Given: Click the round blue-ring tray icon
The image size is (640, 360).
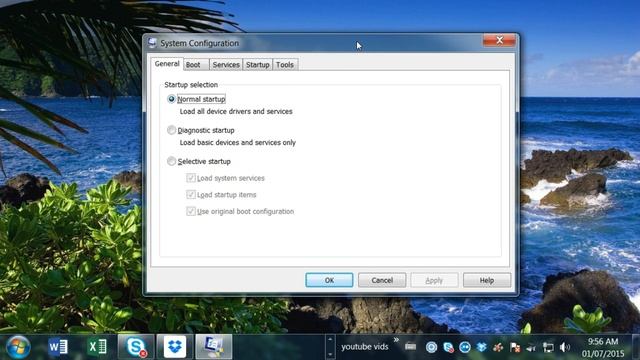Looking at the screenshot, I should [431, 347].
